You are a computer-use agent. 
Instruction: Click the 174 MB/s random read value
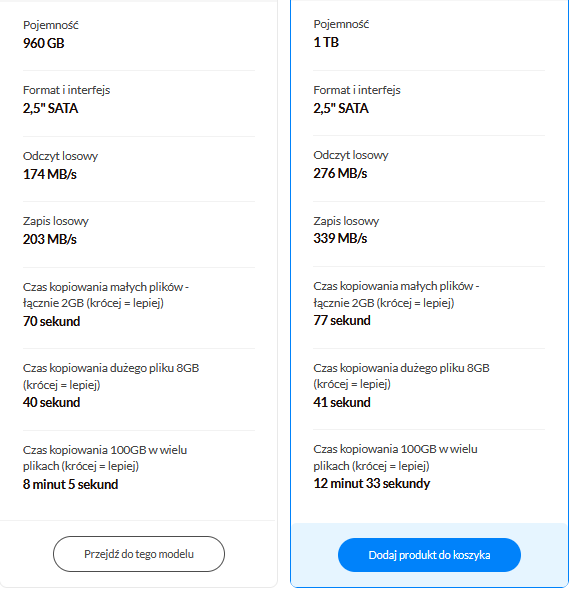tap(50, 174)
